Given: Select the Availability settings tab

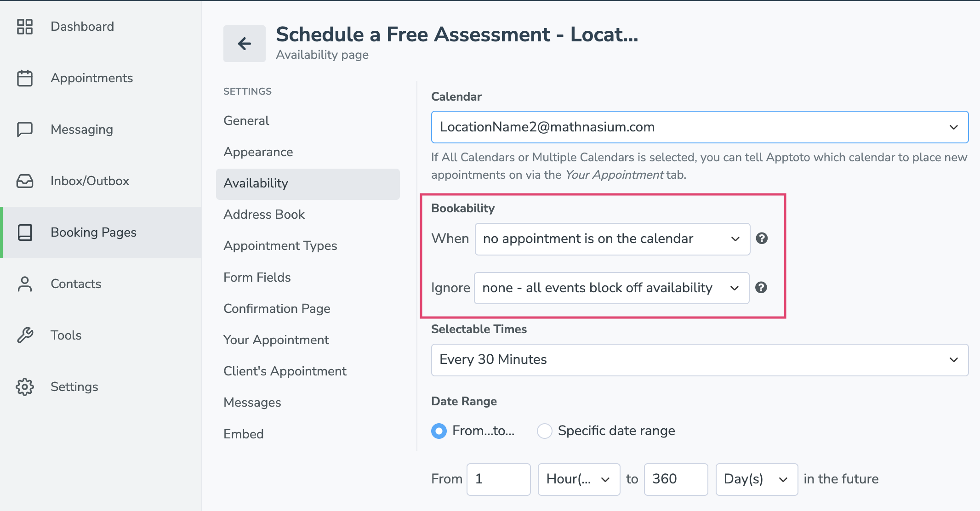Looking at the screenshot, I should 308,184.
